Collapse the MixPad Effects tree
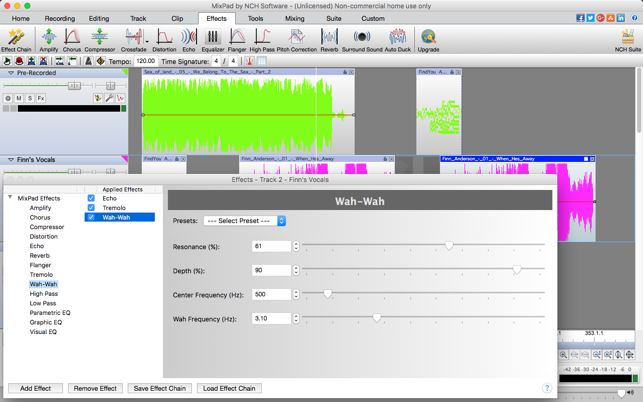Image resolution: width=643 pixels, height=402 pixels. coord(10,198)
